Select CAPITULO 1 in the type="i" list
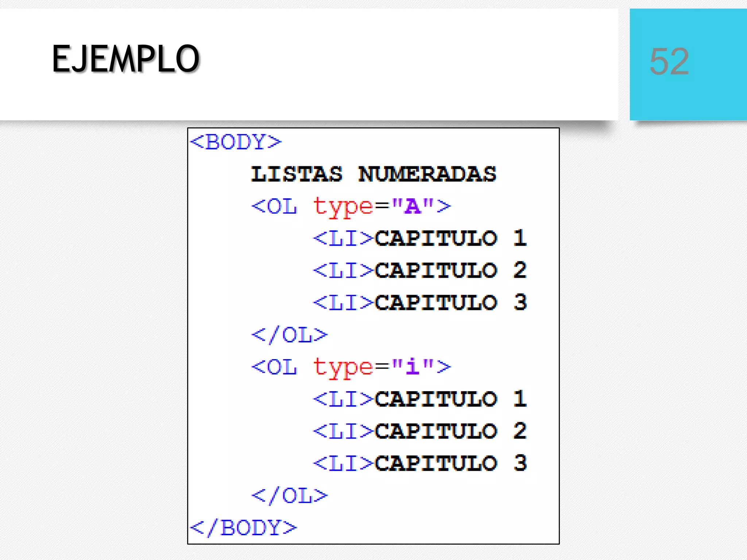The image size is (747, 560). [x=451, y=399]
